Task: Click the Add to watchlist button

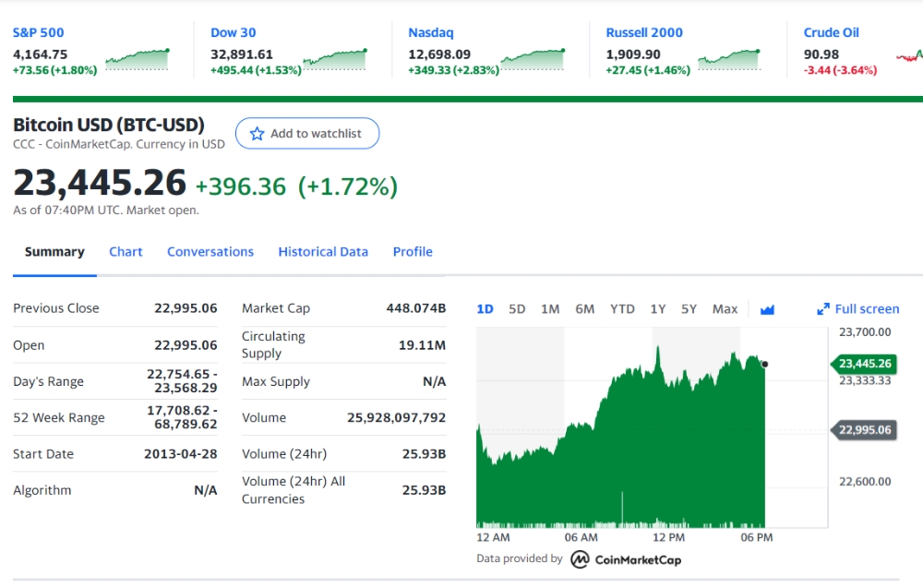Action: (307, 134)
